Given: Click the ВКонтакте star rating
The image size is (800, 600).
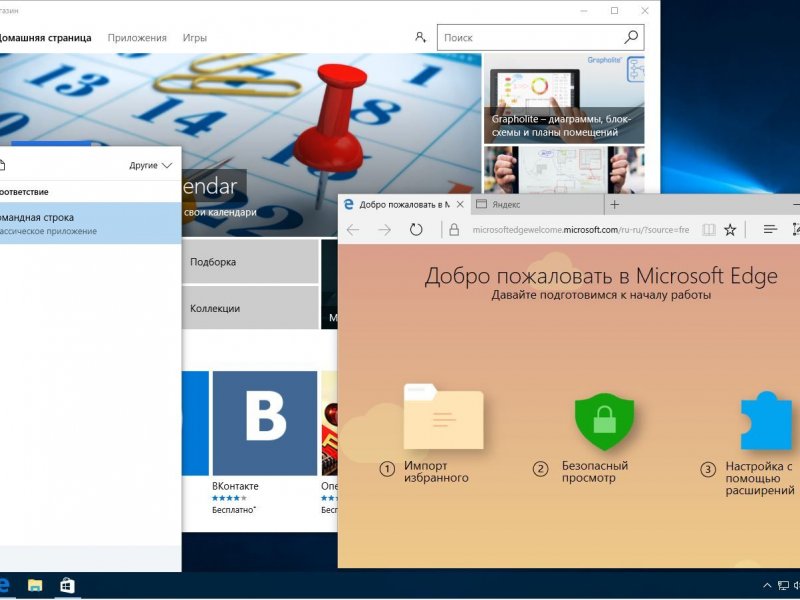Looking at the screenshot, I should [x=229, y=498].
